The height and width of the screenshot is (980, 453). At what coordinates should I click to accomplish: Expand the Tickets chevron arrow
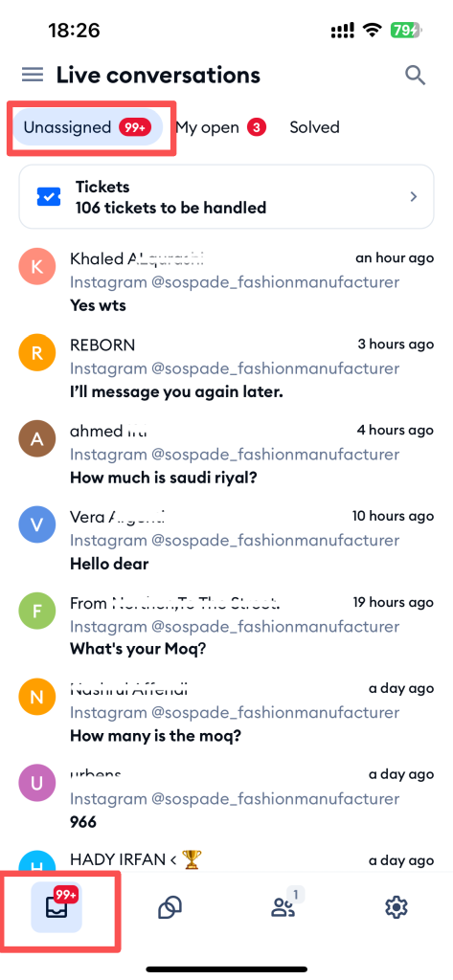[414, 197]
